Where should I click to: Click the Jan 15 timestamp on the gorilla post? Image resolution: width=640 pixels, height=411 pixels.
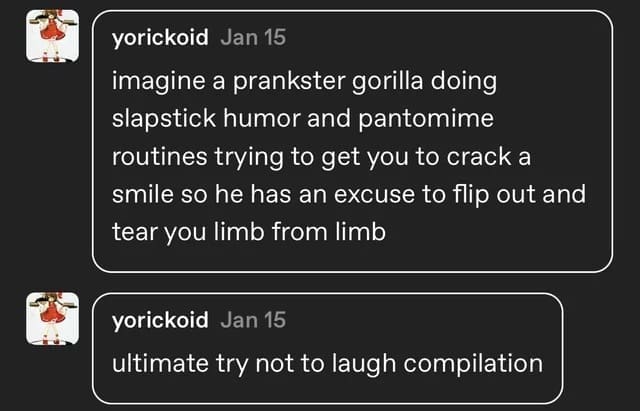252,38
